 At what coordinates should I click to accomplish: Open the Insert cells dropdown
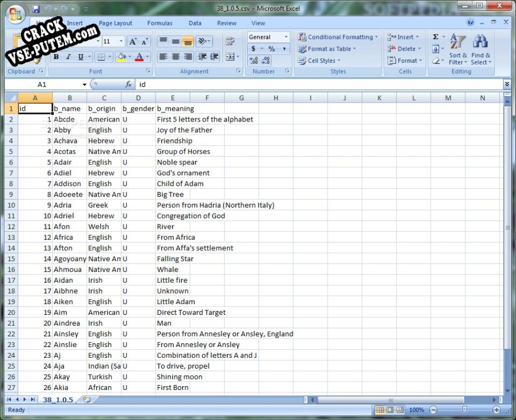(403, 37)
